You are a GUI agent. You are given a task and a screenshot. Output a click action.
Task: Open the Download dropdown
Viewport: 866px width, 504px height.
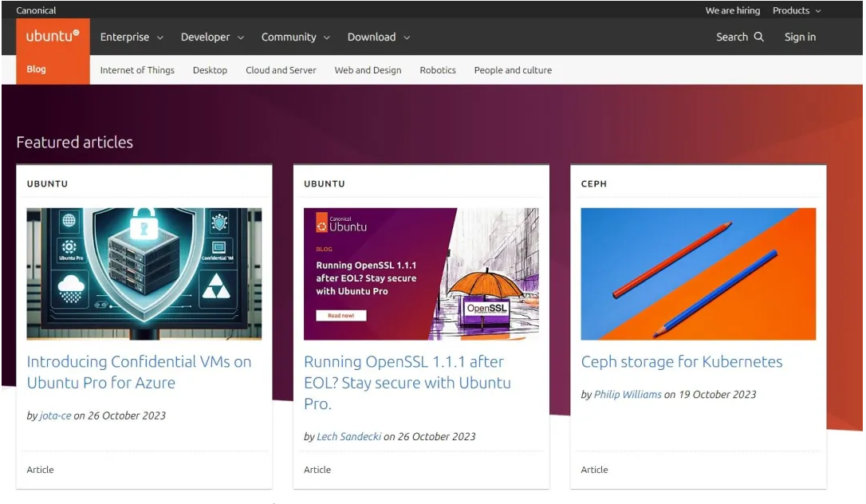377,37
